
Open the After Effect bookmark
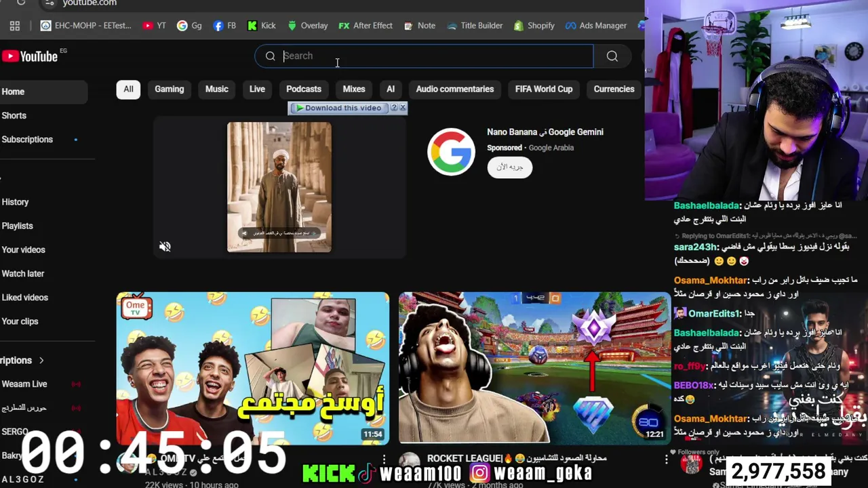[x=366, y=26]
